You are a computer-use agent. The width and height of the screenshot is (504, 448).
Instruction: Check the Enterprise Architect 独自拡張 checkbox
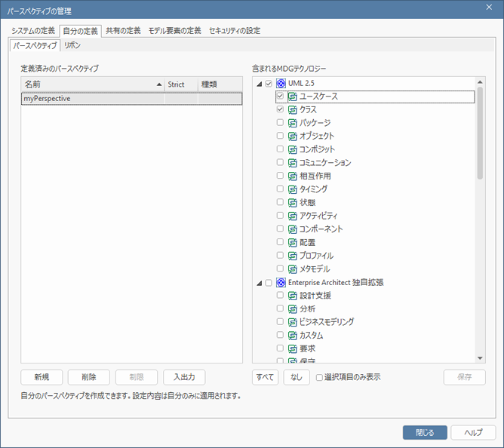(269, 283)
